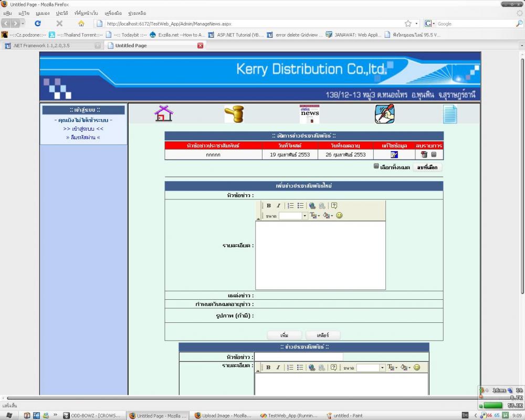Insert bullet list in bottom ข่าวประชาสัมพันธ์ editor
The height and width of the screenshot is (420, 525).
[300, 367]
